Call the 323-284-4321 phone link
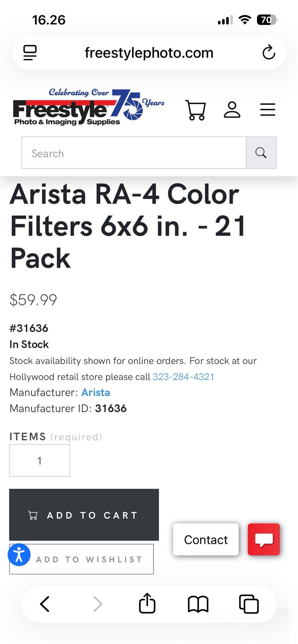 point(183,377)
